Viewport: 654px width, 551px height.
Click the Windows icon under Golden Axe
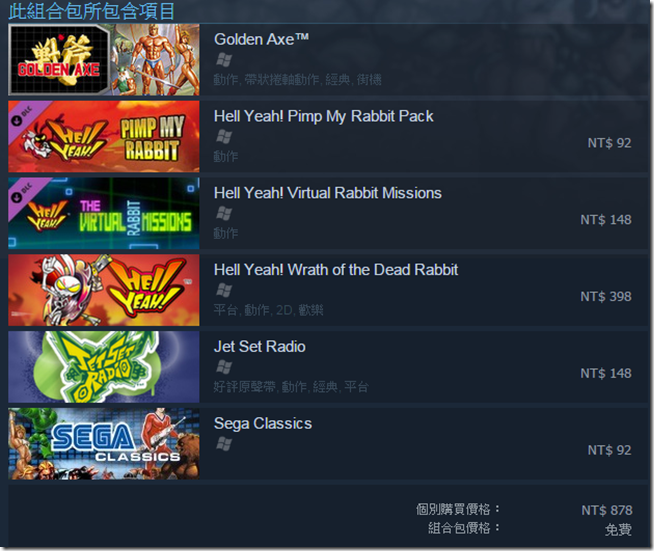(224, 60)
